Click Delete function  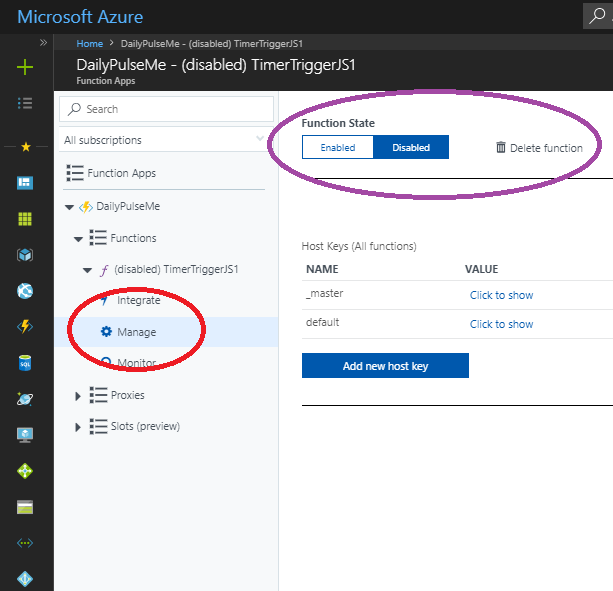coord(546,148)
